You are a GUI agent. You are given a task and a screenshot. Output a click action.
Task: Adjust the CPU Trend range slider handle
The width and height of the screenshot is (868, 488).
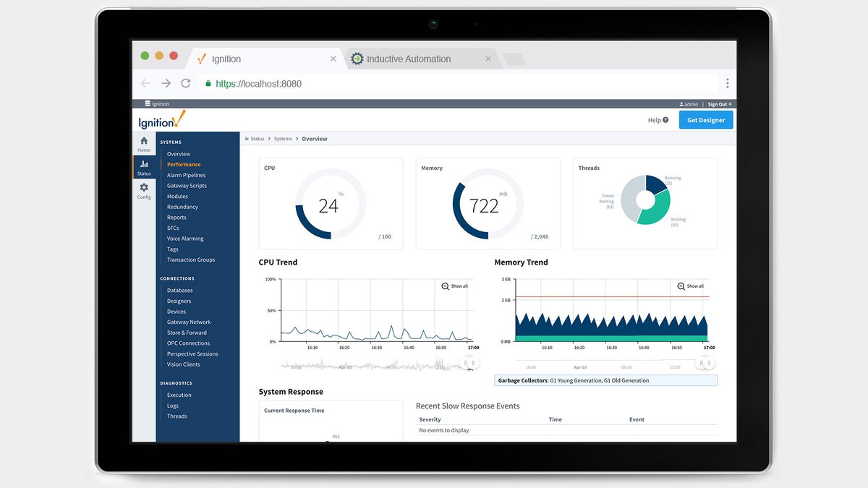(469, 363)
